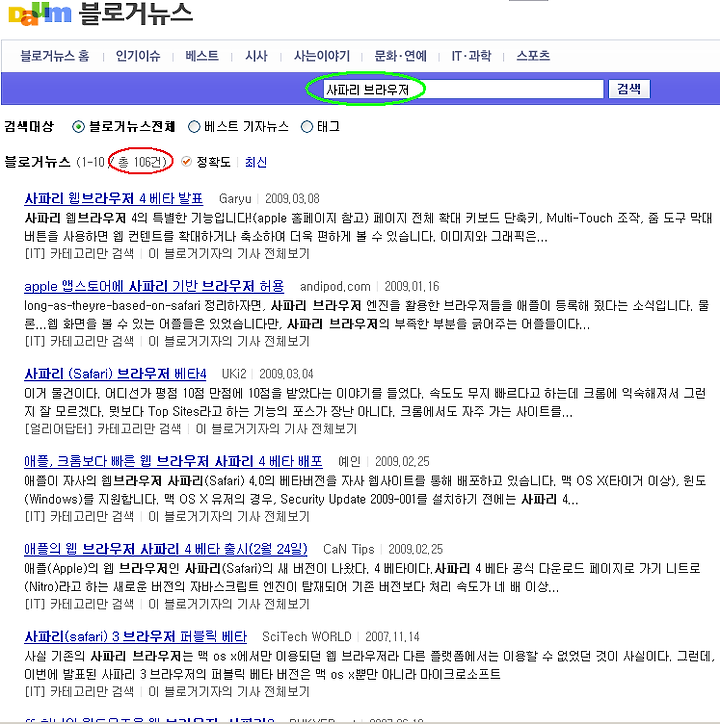Click the 검색 search button

[x=629, y=89]
